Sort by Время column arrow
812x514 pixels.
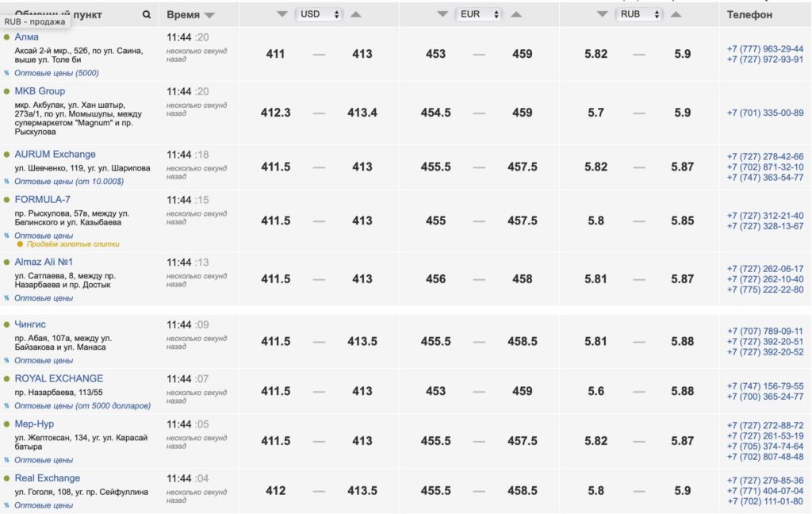point(209,16)
